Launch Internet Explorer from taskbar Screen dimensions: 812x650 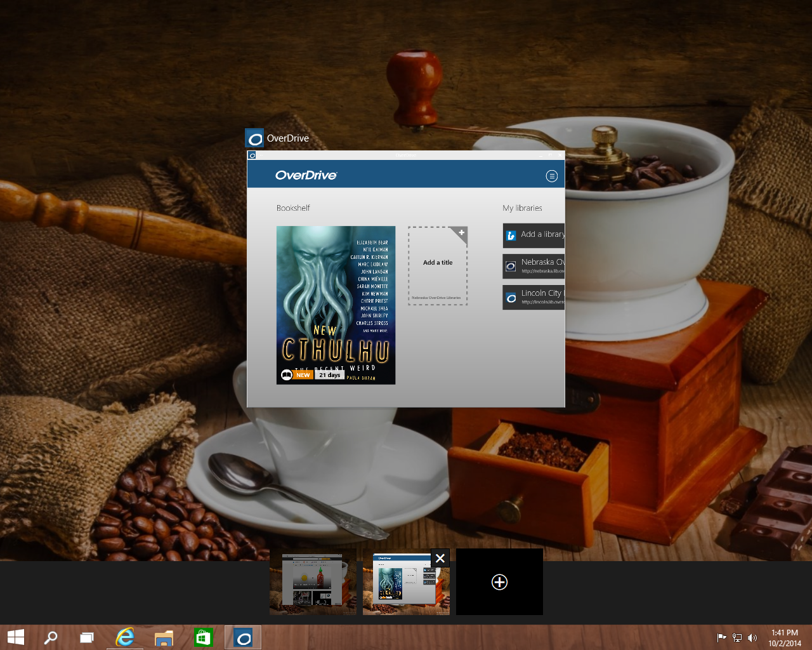[125, 637]
